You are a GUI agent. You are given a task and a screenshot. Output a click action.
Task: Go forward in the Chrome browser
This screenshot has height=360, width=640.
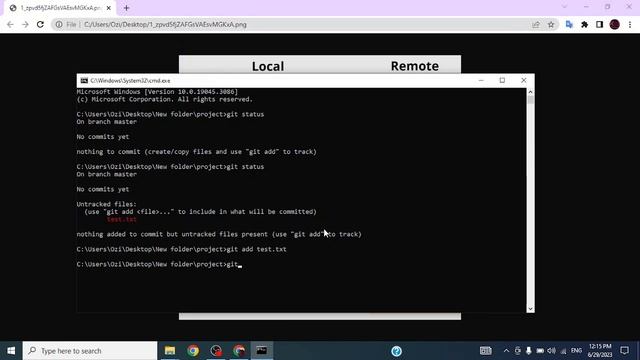[25, 24]
